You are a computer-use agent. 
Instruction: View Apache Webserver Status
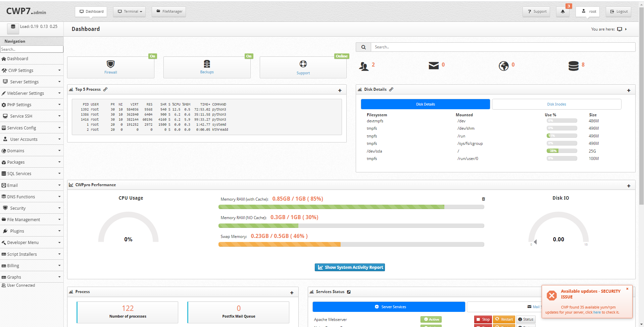click(526, 319)
